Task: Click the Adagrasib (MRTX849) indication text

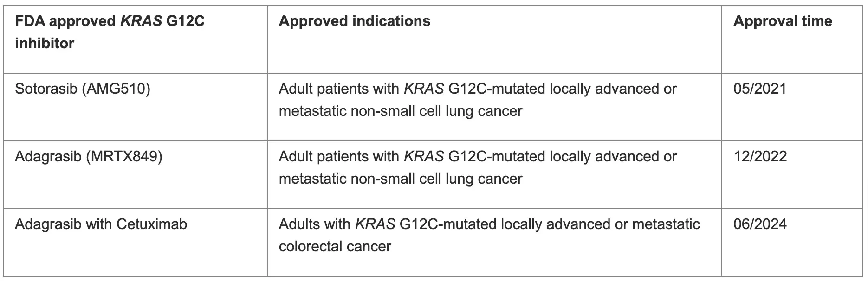Action: pyautogui.click(x=478, y=167)
